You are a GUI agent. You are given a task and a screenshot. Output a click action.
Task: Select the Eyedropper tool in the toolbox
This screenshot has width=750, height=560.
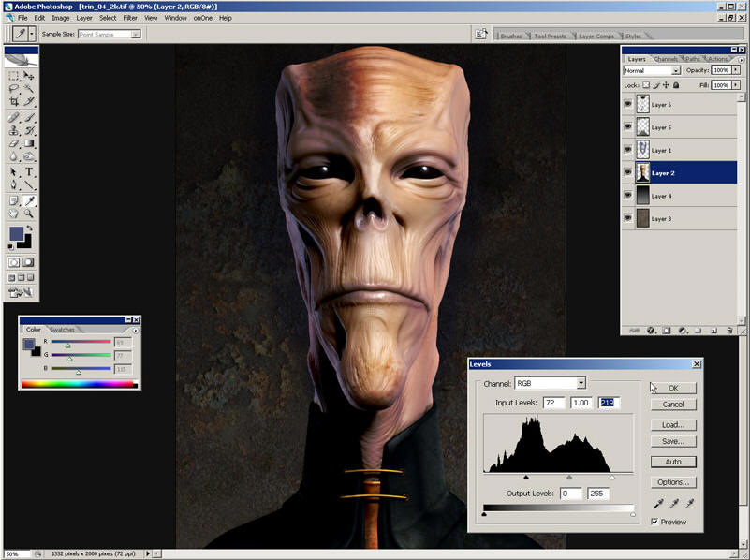coord(29,200)
